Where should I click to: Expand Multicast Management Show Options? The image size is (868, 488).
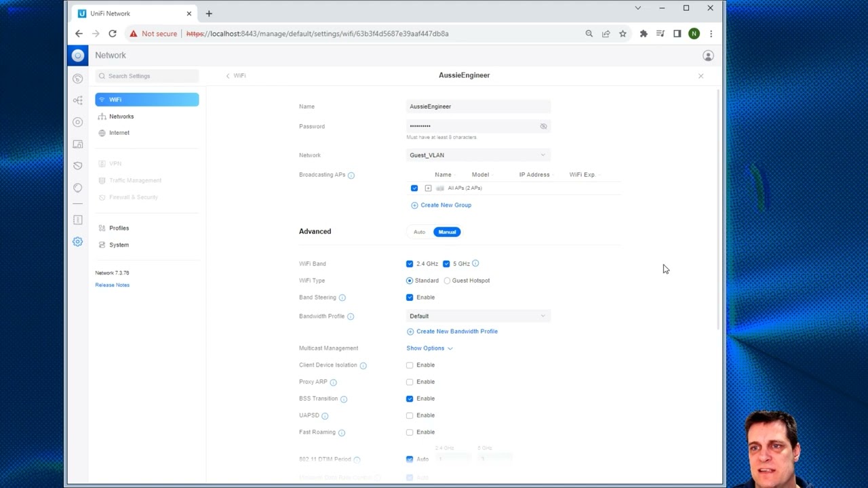coord(429,348)
